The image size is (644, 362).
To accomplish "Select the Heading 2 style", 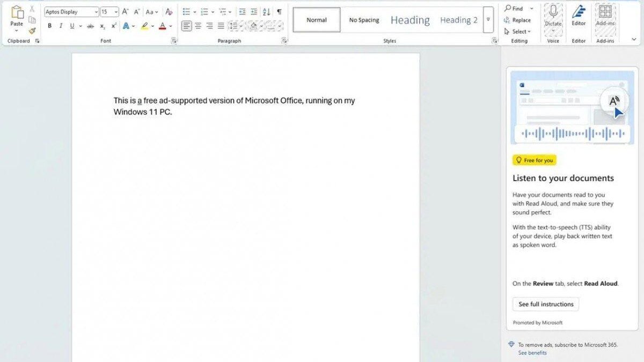I will coord(458,20).
